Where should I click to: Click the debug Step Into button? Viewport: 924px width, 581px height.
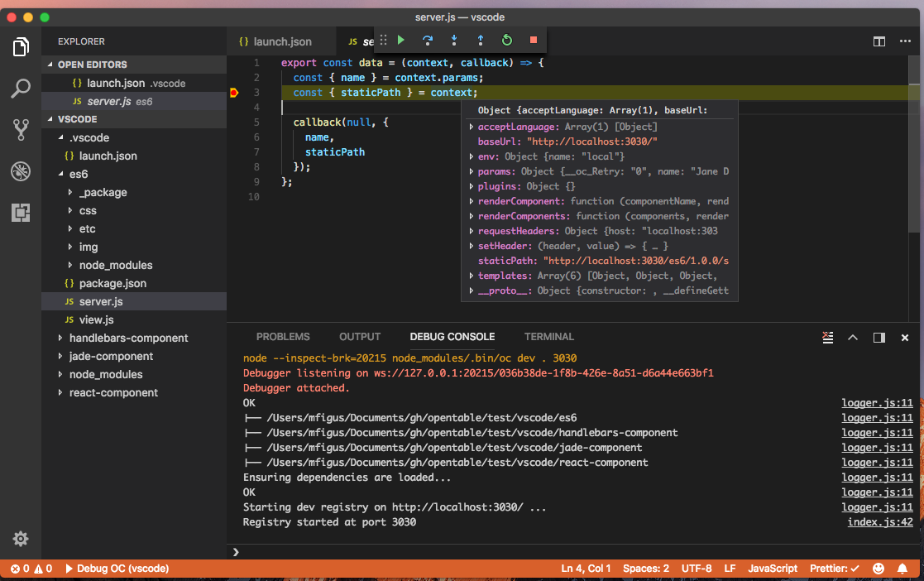pyautogui.click(x=454, y=40)
